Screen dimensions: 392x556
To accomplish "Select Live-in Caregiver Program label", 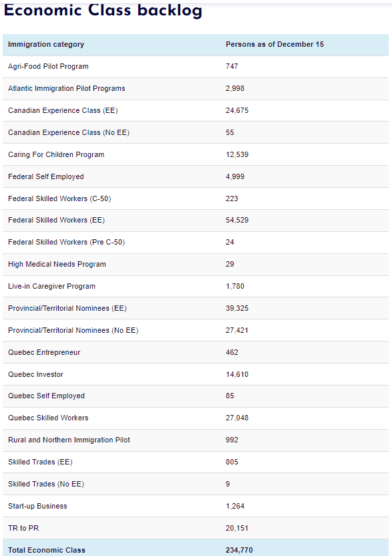I will click(x=51, y=286).
